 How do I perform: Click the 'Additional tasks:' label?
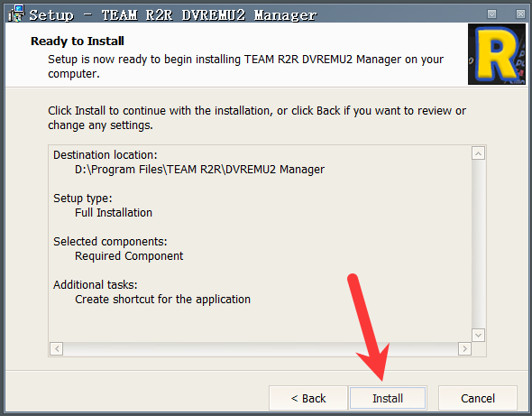point(96,284)
